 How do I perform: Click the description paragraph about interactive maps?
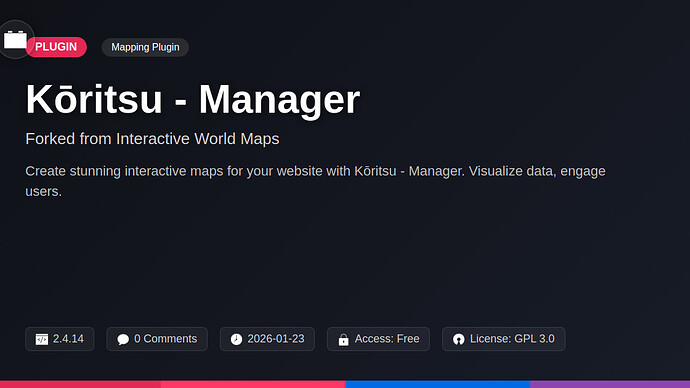[x=315, y=181]
